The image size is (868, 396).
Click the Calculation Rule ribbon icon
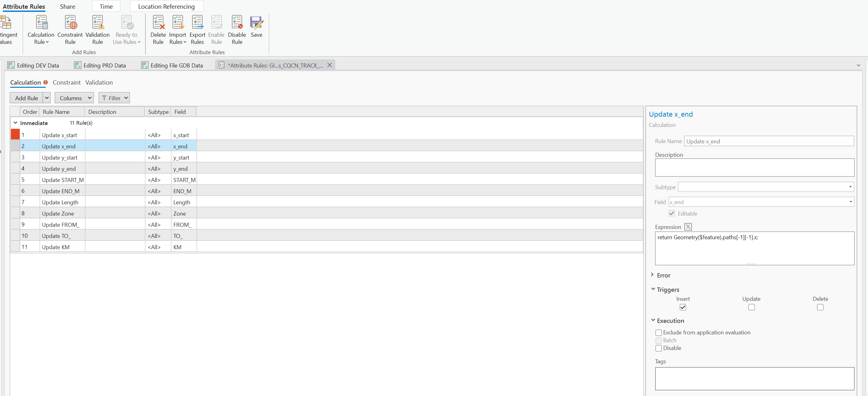click(41, 23)
